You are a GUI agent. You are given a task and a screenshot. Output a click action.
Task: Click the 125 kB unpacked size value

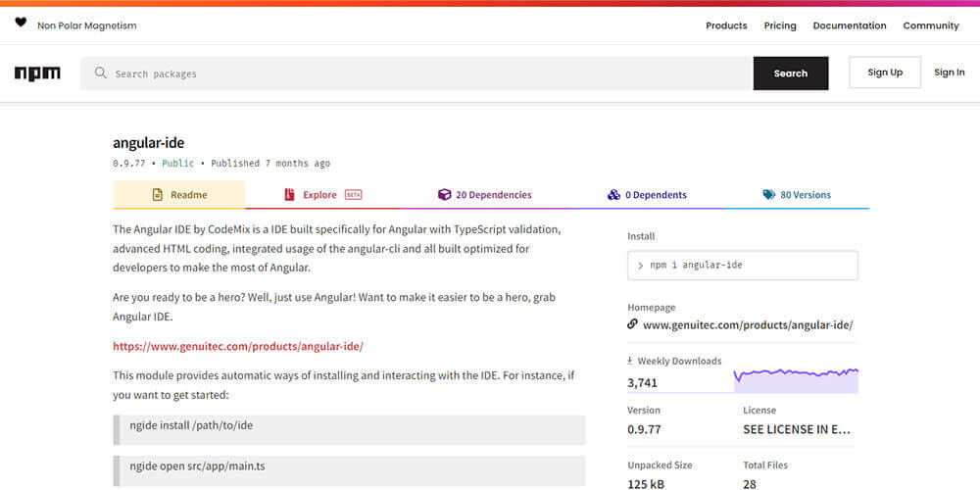pyautogui.click(x=646, y=484)
